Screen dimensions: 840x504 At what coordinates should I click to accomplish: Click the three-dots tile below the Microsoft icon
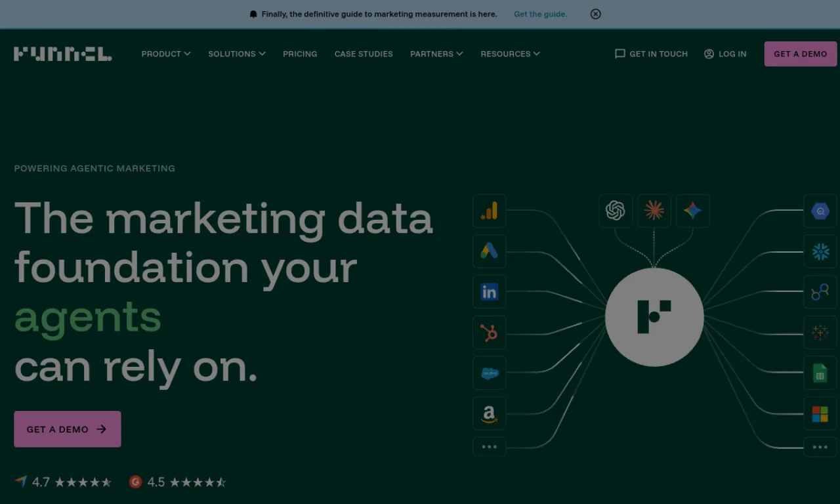820,447
